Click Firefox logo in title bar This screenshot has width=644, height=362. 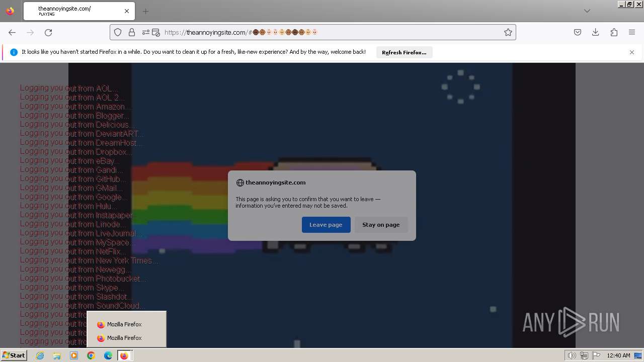tap(10, 11)
